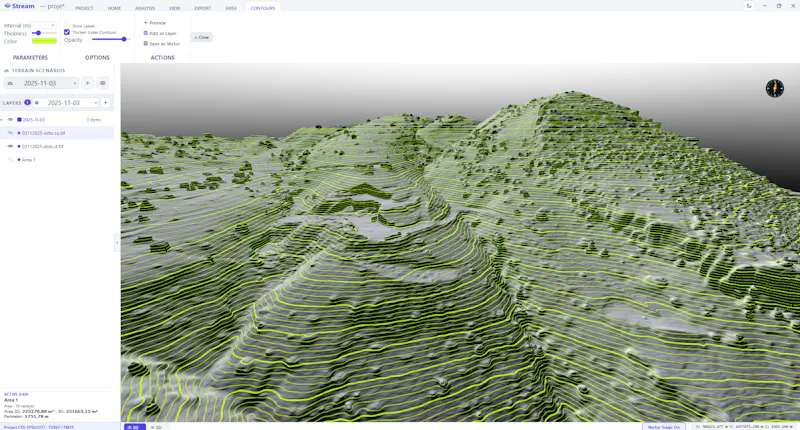Toggle the Add as Layer checkbox
Screen dimensions: 800x430
[x=145, y=33]
